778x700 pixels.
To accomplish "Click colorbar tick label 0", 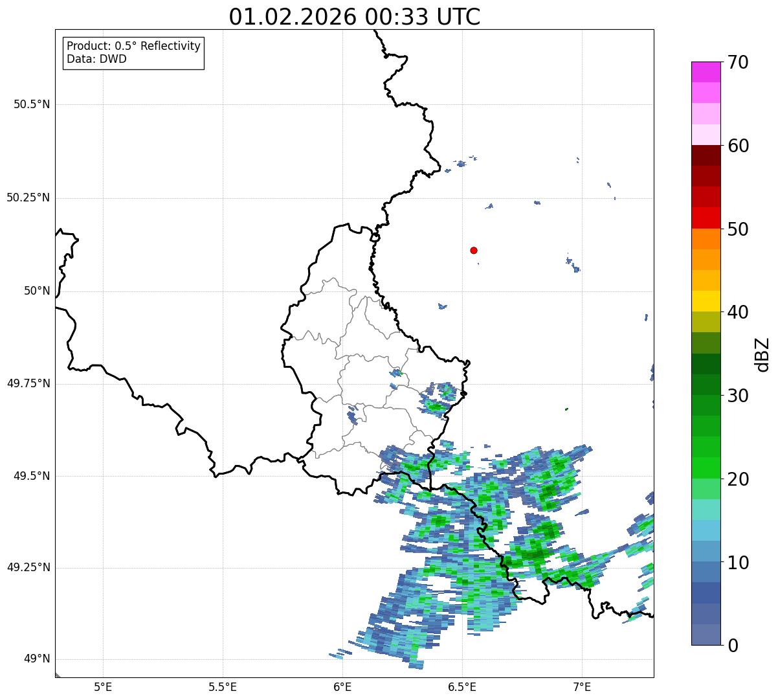I will [732, 646].
